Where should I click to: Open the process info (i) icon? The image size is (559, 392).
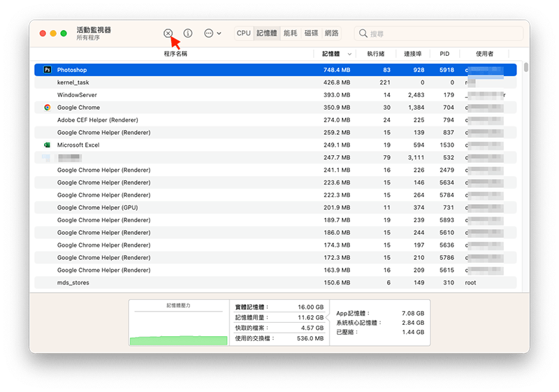(x=188, y=33)
